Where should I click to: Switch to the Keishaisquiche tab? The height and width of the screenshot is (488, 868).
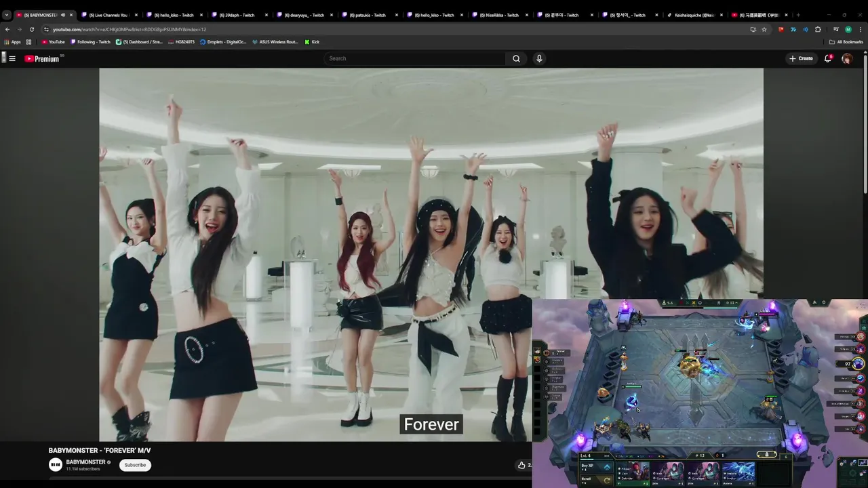pyautogui.click(x=693, y=15)
